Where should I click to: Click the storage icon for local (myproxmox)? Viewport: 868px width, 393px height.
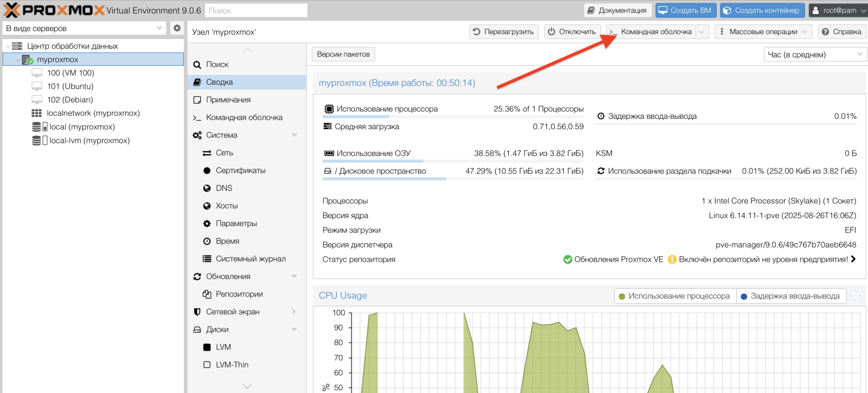point(40,127)
